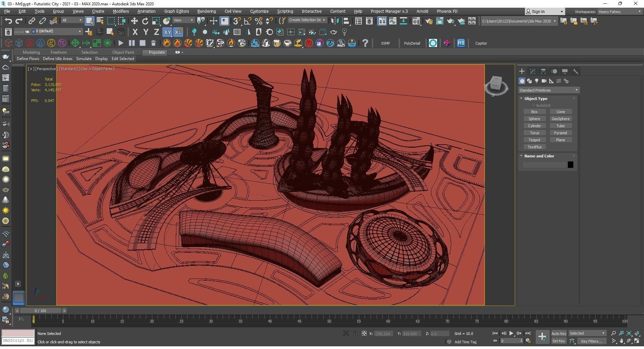Activate the Mirror tool
Viewport: 644px width, 349px height.
pos(334,21)
